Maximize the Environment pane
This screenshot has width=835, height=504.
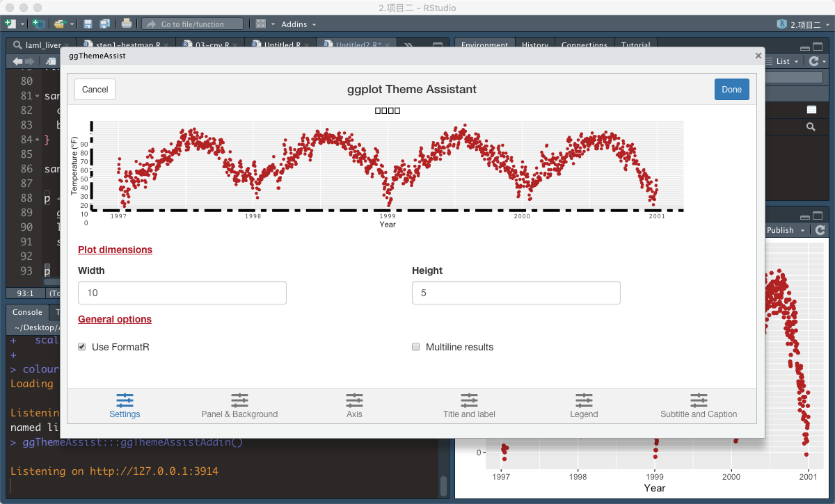pos(818,48)
